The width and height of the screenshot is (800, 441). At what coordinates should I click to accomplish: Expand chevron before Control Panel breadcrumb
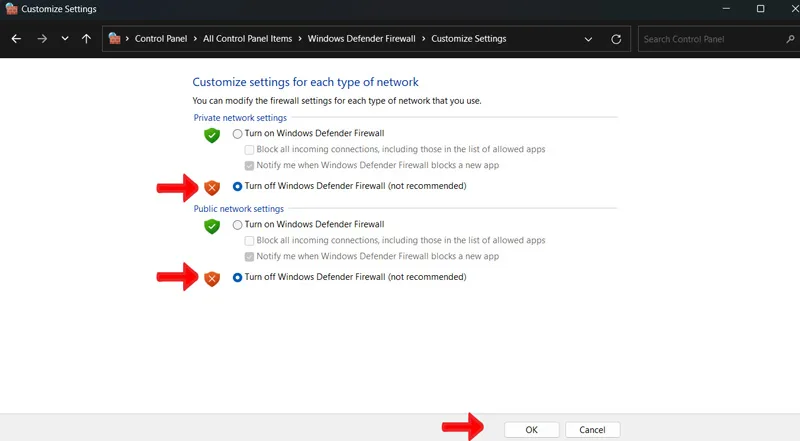[x=127, y=39]
